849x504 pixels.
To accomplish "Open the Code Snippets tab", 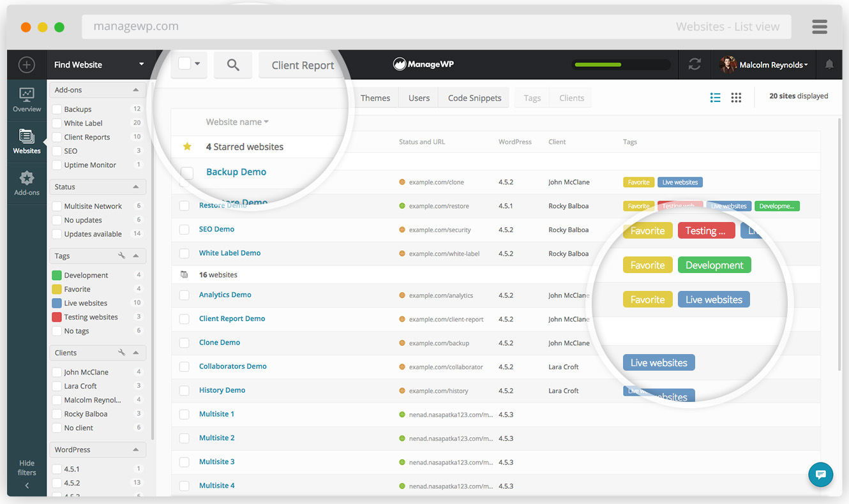I will 473,98.
